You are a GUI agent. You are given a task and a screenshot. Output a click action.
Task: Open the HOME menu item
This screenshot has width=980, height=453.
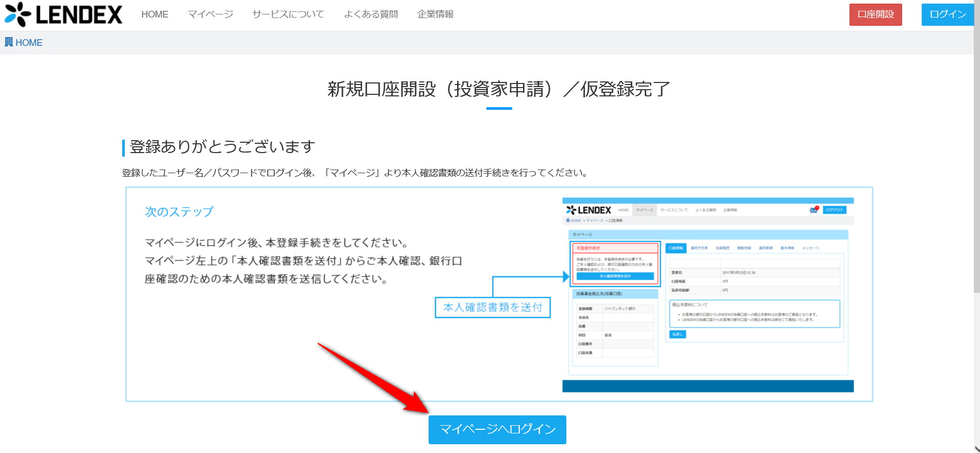coord(155,14)
